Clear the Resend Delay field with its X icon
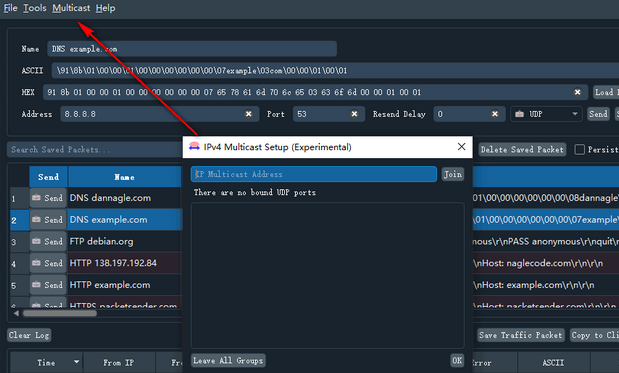Screen dimensions: 619x373 [495, 114]
